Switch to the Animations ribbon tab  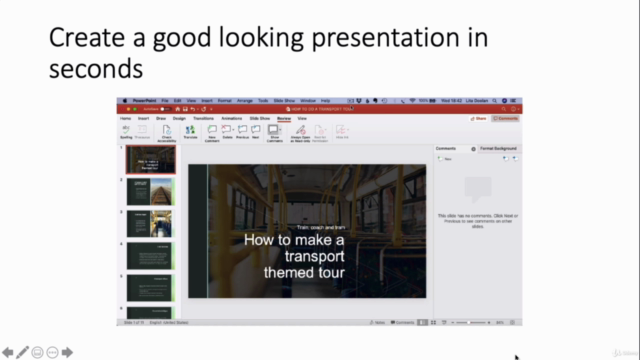231,118
